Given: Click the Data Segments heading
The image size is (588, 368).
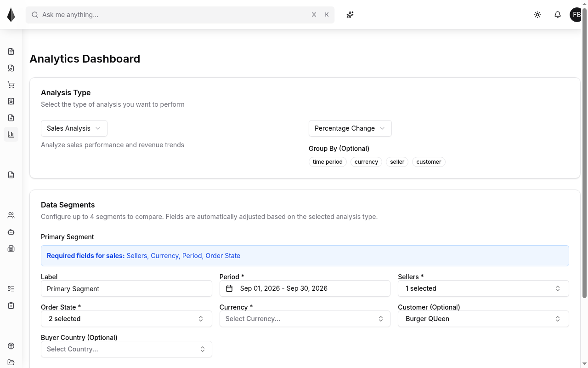Looking at the screenshot, I should pyautogui.click(x=68, y=205).
